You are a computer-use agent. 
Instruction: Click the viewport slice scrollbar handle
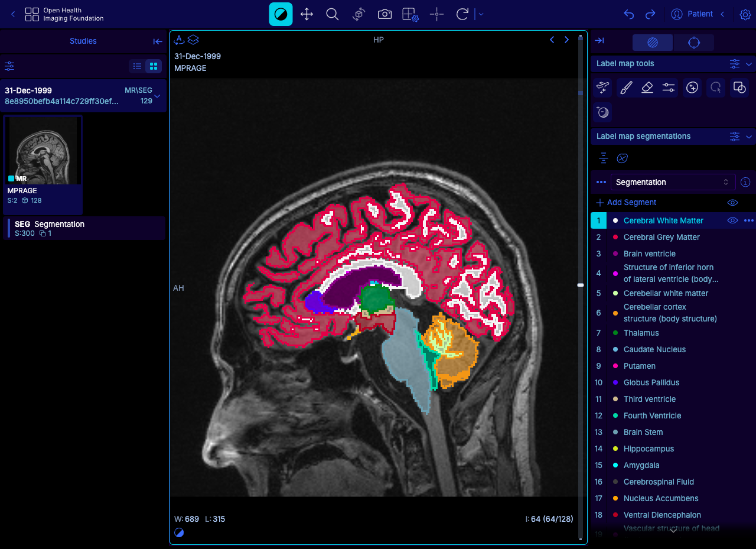[581, 285]
